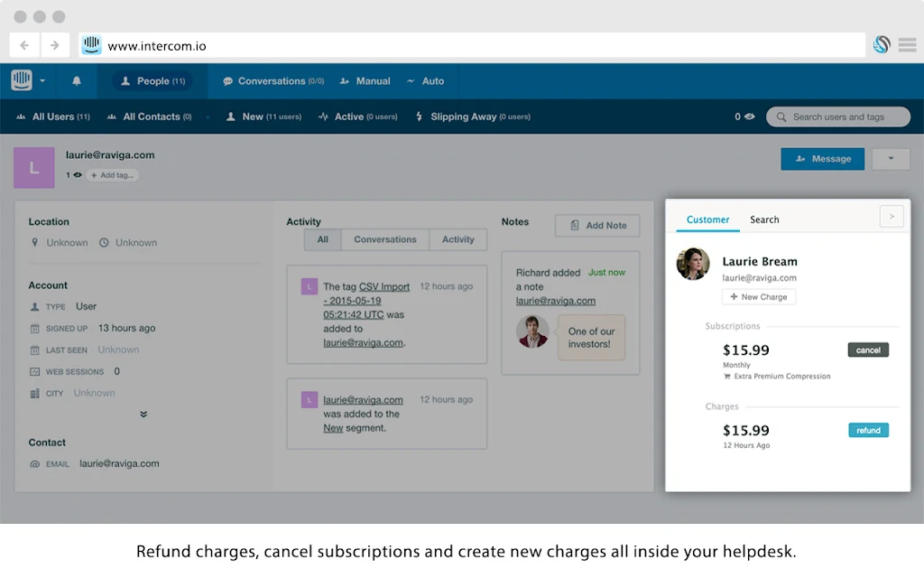Image resolution: width=924 pixels, height=578 pixels.
Task: Click the CITY building icon
Action: [x=35, y=394]
